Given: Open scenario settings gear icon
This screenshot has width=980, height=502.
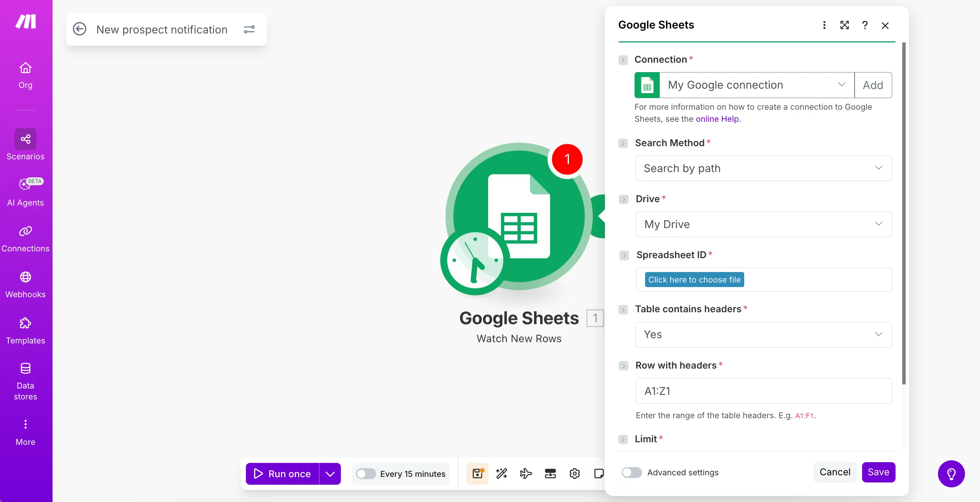Looking at the screenshot, I should pos(574,473).
